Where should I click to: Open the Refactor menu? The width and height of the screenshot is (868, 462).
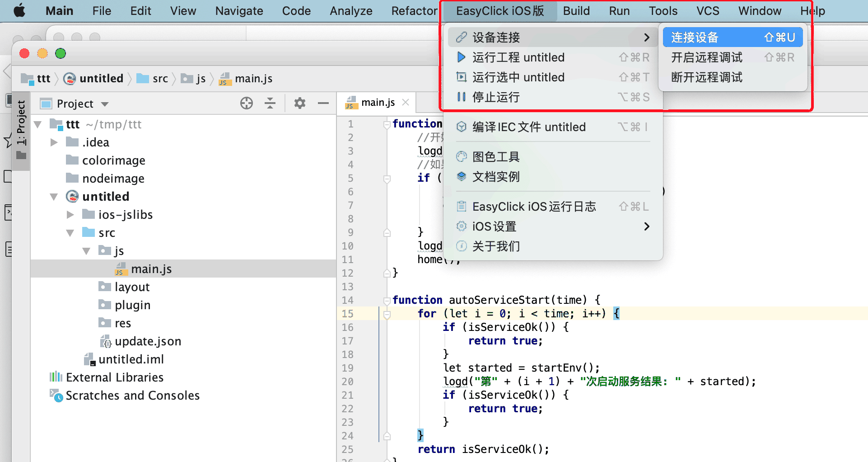(x=414, y=11)
